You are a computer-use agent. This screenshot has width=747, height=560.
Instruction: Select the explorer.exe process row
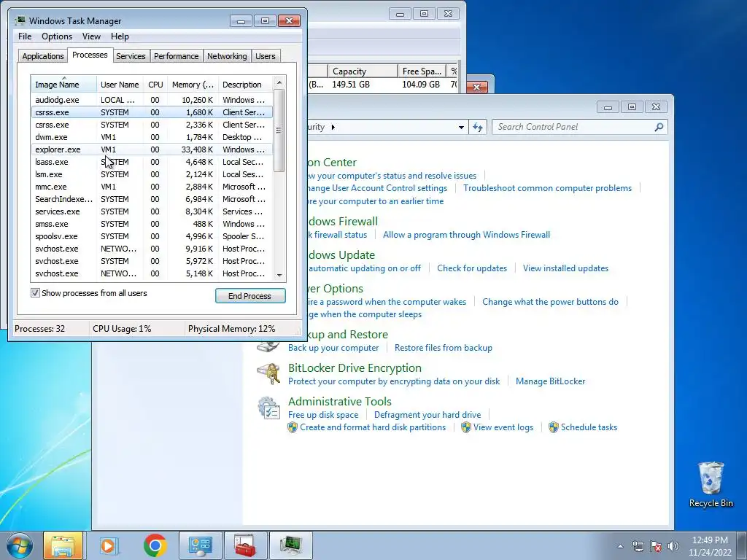(x=152, y=149)
